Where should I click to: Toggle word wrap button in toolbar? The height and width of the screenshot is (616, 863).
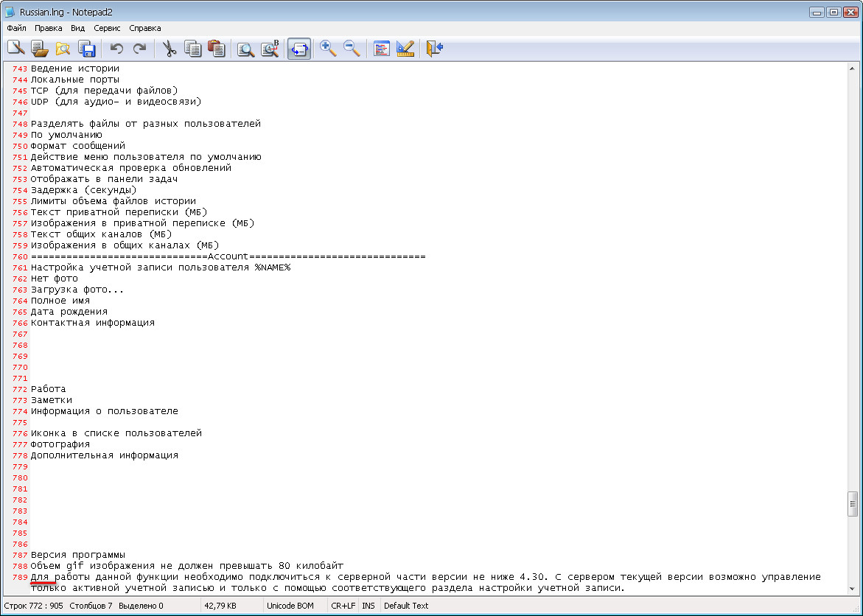click(298, 49)
